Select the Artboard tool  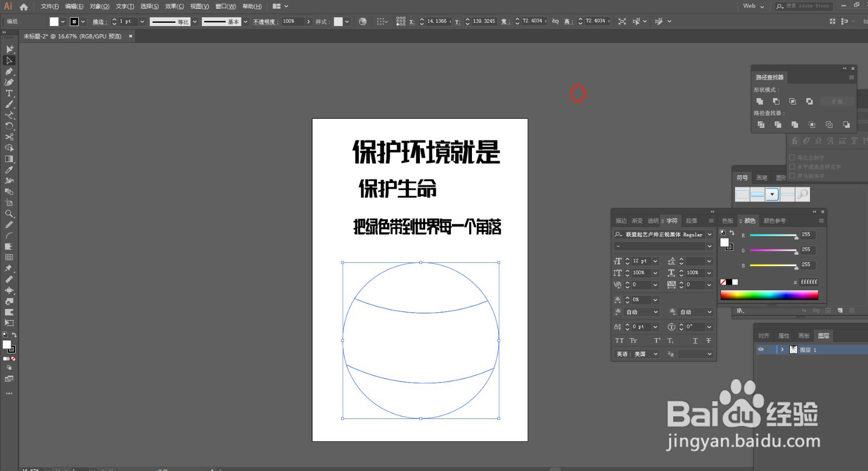[x=9, y=203]
